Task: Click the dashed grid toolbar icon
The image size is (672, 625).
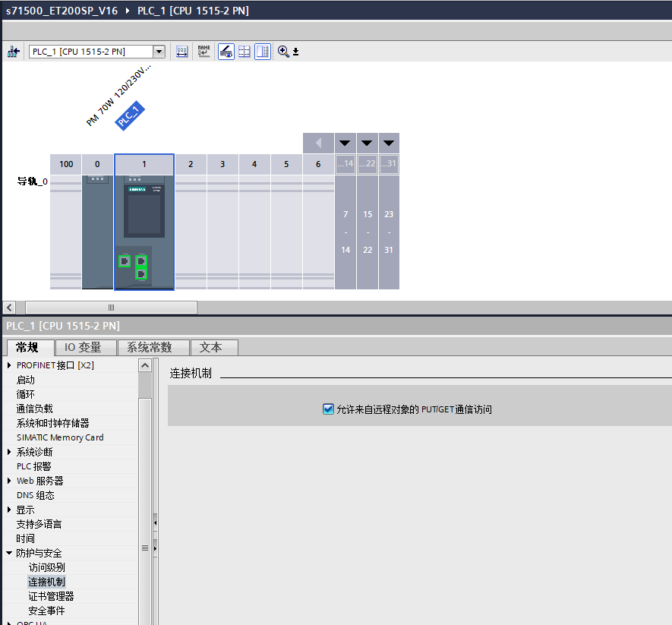Action: 245,52
